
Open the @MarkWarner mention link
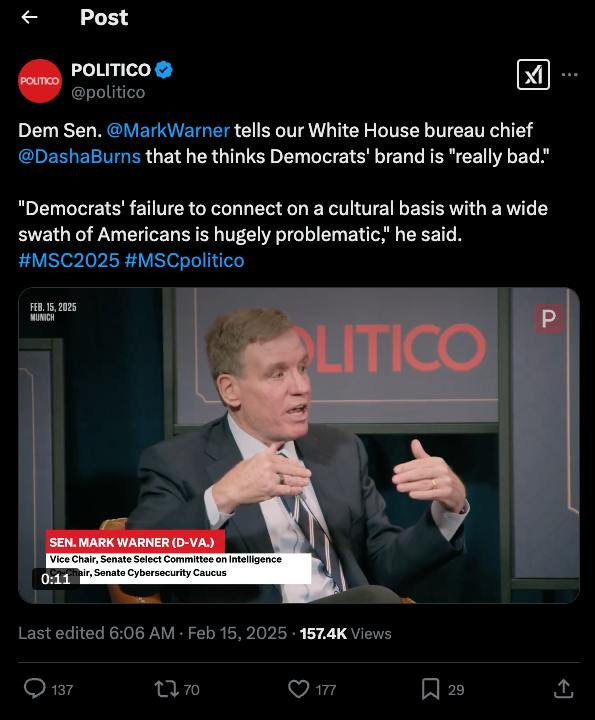pos(168,130)
